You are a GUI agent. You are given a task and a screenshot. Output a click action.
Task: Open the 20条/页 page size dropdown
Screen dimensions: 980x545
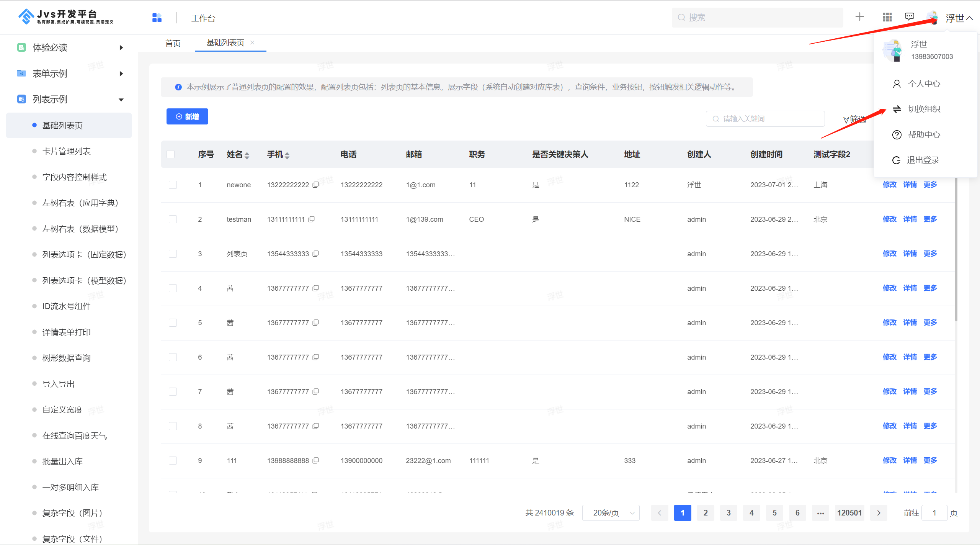611,513
